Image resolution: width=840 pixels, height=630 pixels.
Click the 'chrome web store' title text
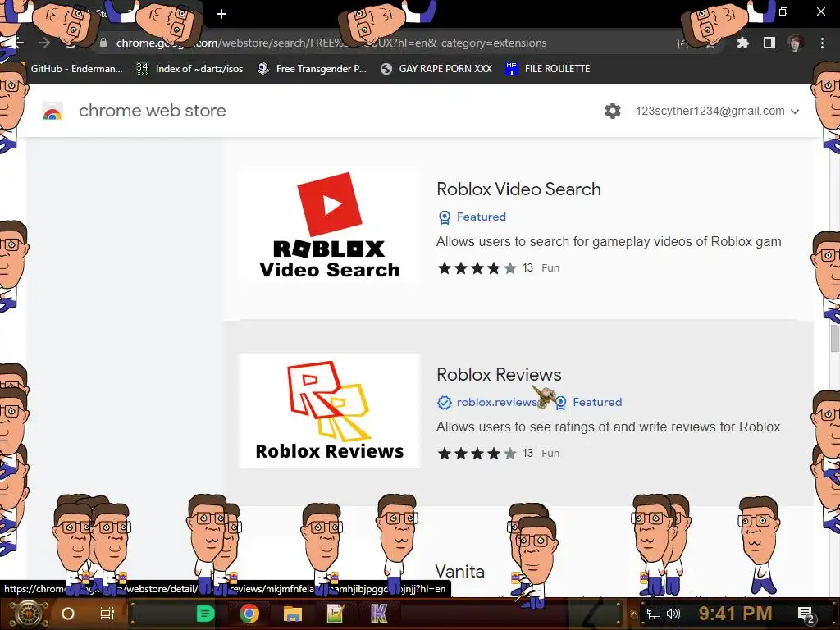pyautogui.click(x=152, y=111)
